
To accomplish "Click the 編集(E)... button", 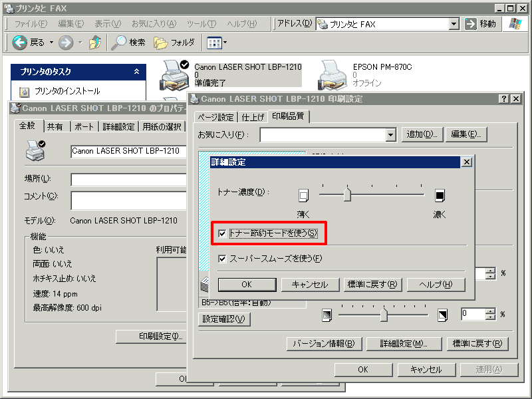I will tap(466, 134).
